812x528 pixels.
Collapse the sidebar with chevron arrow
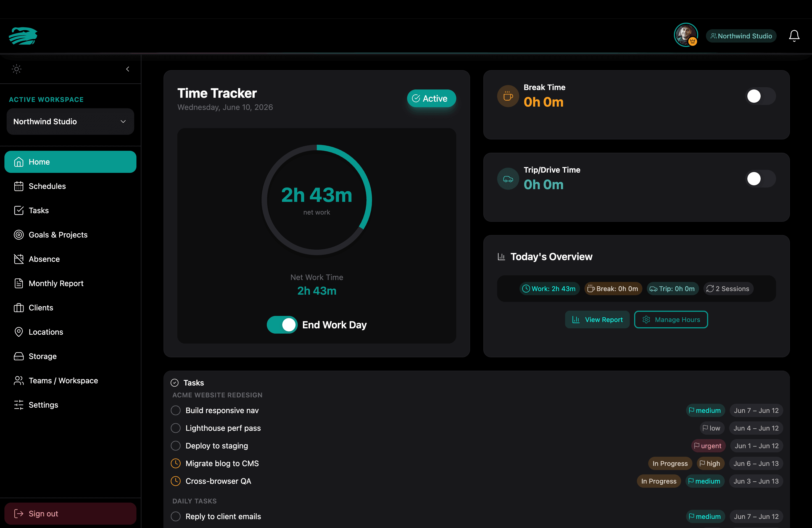128,69
